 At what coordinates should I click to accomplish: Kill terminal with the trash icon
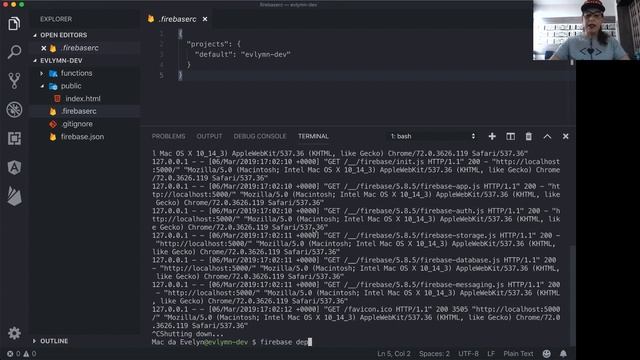click(529, 136)
